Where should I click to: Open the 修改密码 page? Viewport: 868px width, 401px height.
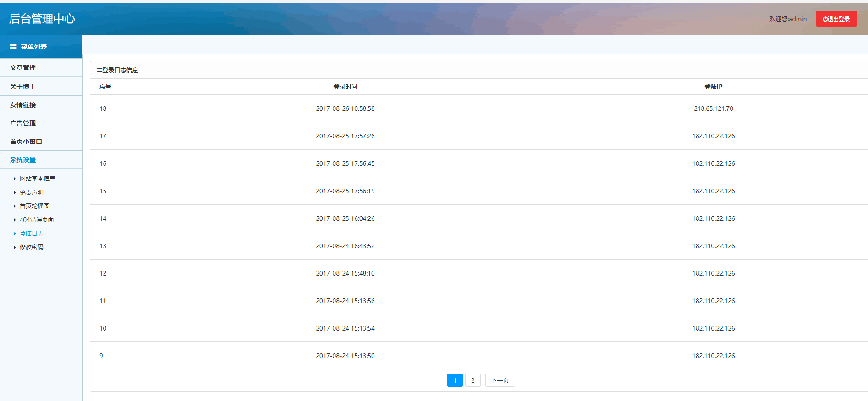pyautogui.click(x=31, y=247)
